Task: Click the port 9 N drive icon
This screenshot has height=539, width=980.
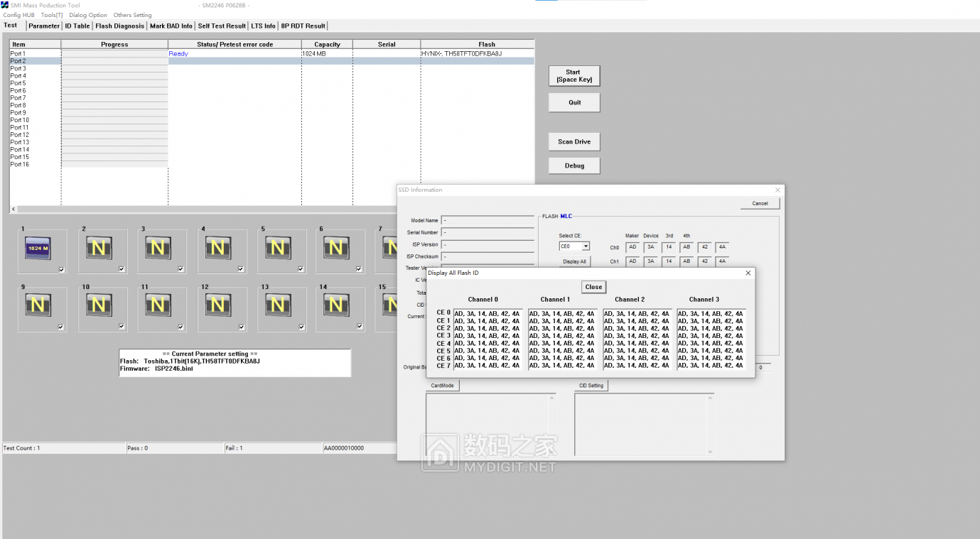Action: 38,305
